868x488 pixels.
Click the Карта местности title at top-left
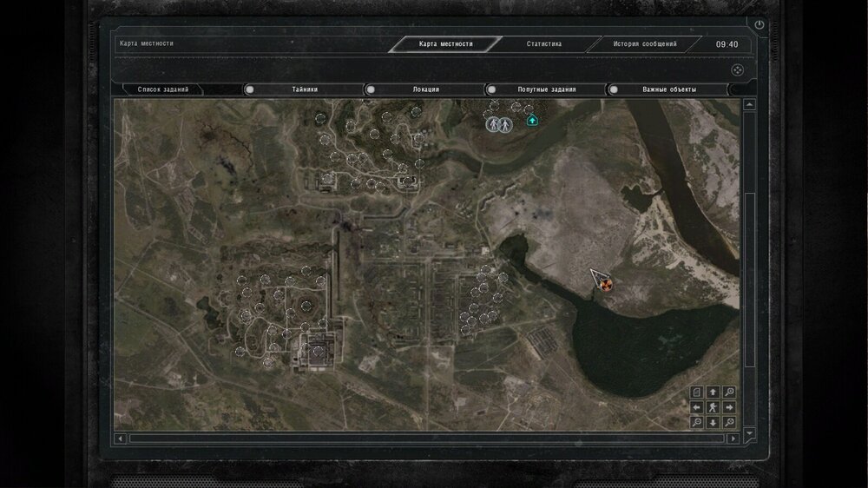point(146,43)
